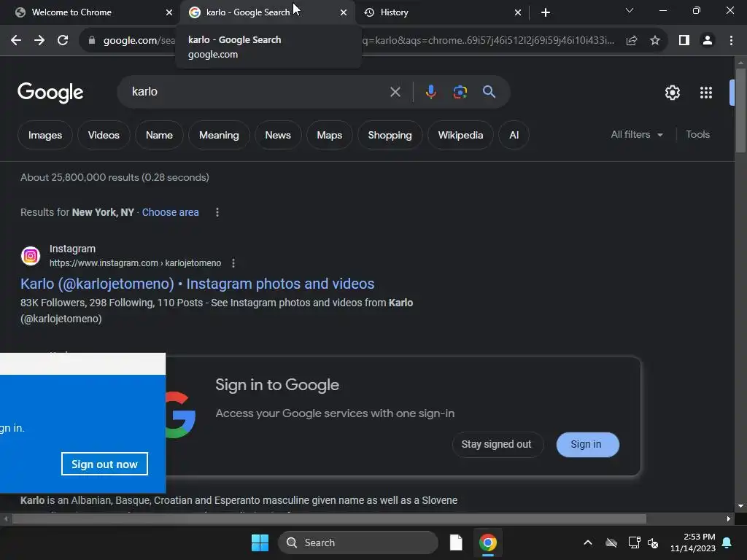Select the Name filter chip

coord(159,135)
